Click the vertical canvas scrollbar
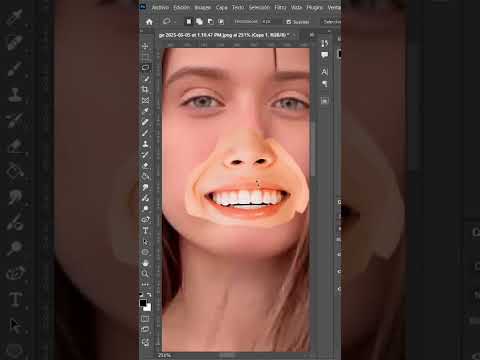Viewport: 480px width, 360px height. pyautogui.click(x=313, y=148)
